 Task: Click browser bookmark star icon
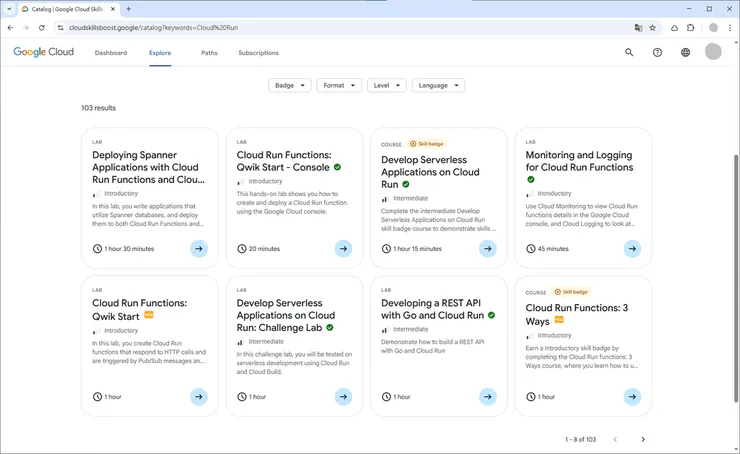[653, 27]
